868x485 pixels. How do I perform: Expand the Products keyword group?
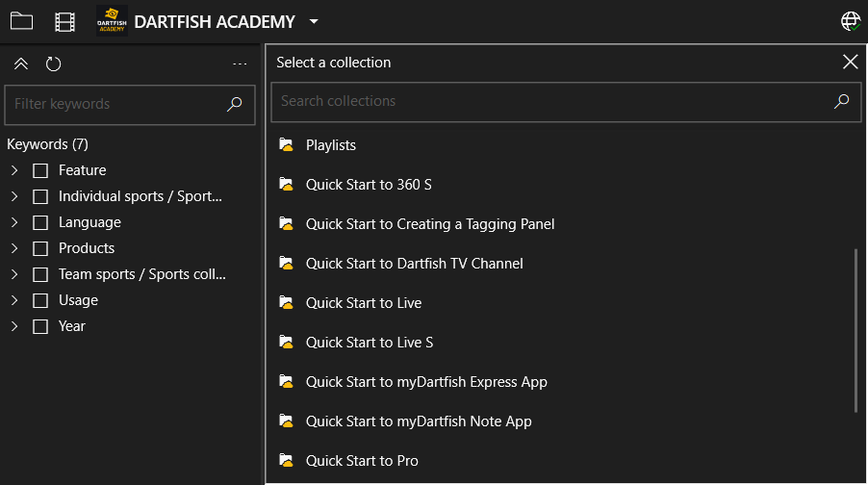(x=14, y=248)
